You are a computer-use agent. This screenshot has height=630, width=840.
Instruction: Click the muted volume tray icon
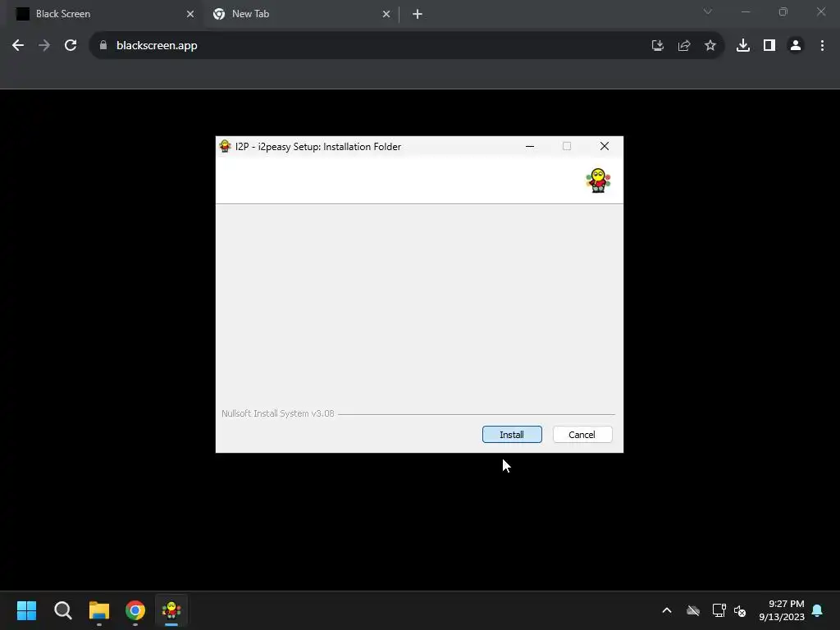point(740,610)
